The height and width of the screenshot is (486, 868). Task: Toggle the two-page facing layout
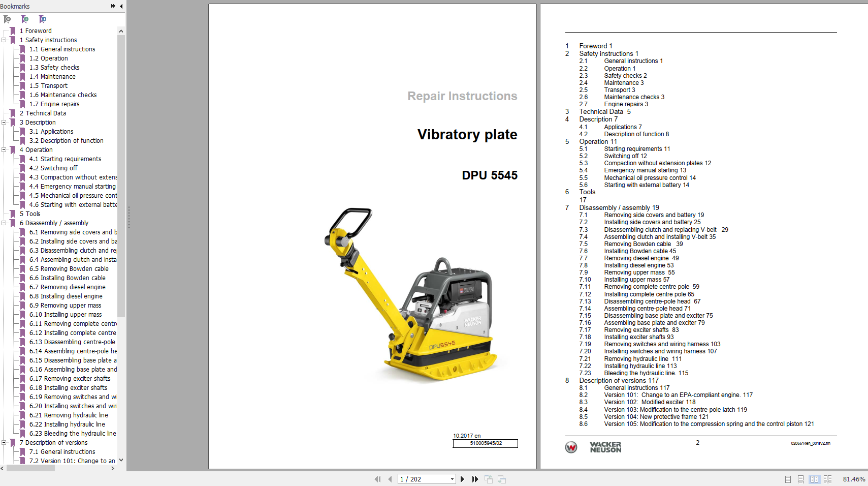pyautogui.click(x=815, y=479)
